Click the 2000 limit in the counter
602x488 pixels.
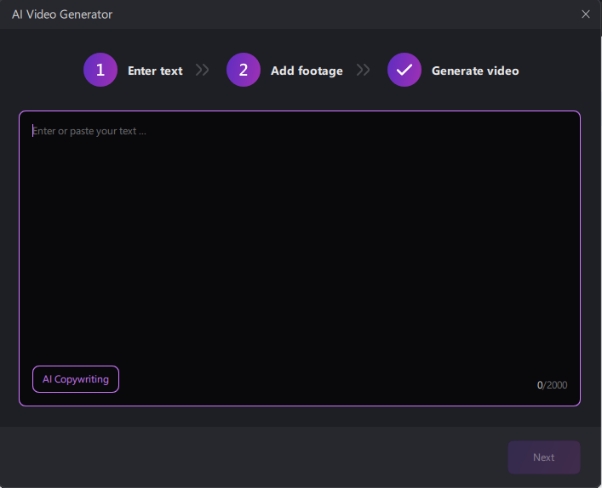tap(557, 385)
